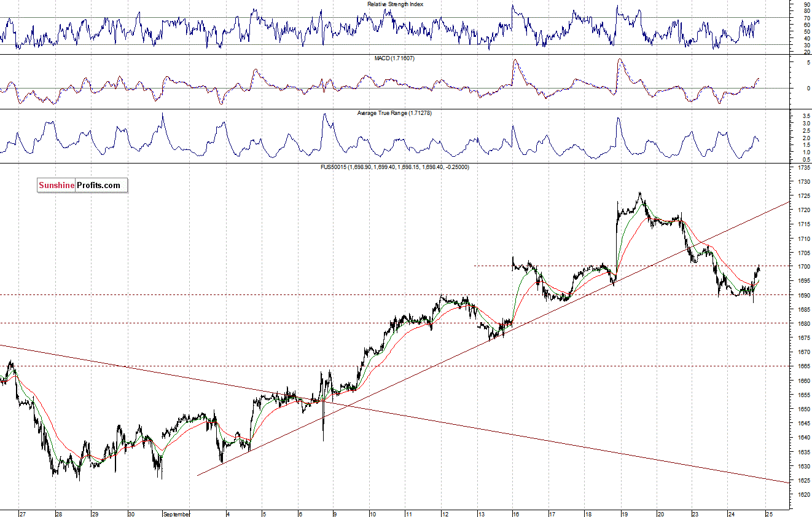The width and height of the screenshot is (812, 517).
Task: Click the "MACD (1.71607)" indicator title
Action: [x=396, y=58]
